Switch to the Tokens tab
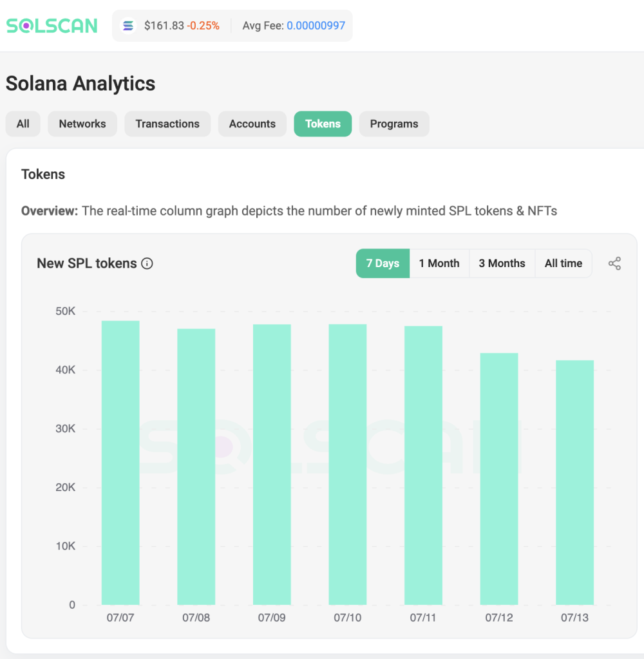Viewport: 644px width, 659px height. click(323, 124)
